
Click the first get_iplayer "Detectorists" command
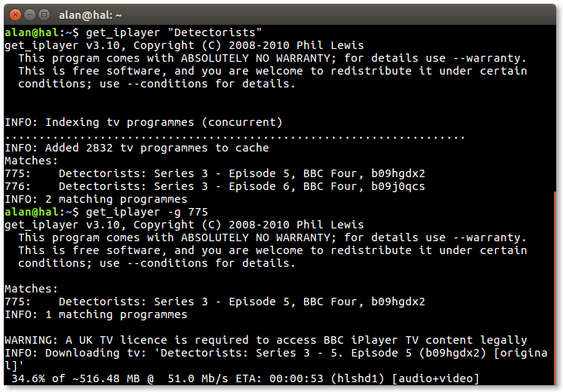[x=174, y=32]
